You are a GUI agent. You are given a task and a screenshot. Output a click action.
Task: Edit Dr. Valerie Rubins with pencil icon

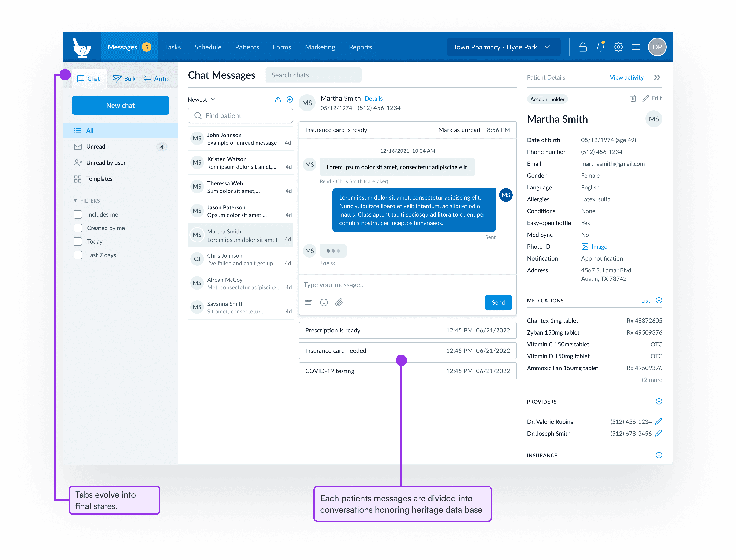pos(658,421)
